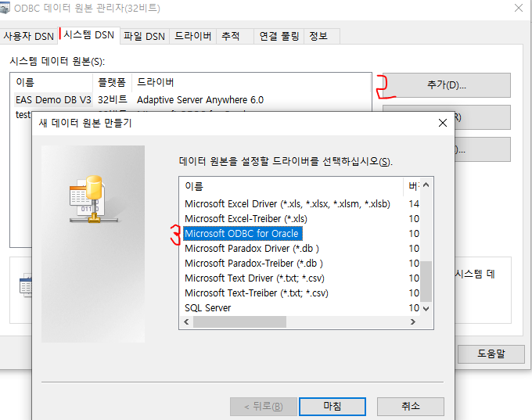Select Microsoft Paradox-Treiber (*.db) entry
Image resolution: width=532 pixels, height=420 pixels.
point(253,264)
